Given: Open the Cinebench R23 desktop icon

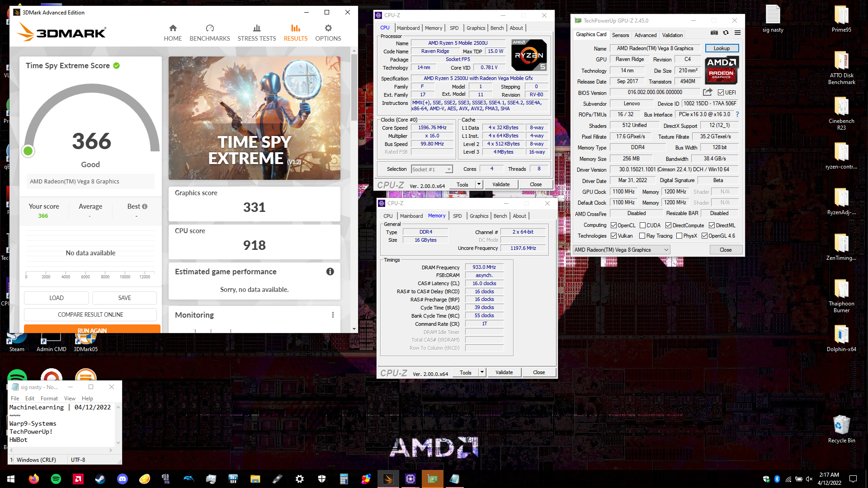Looking at the screenshot, I should 841,113.
